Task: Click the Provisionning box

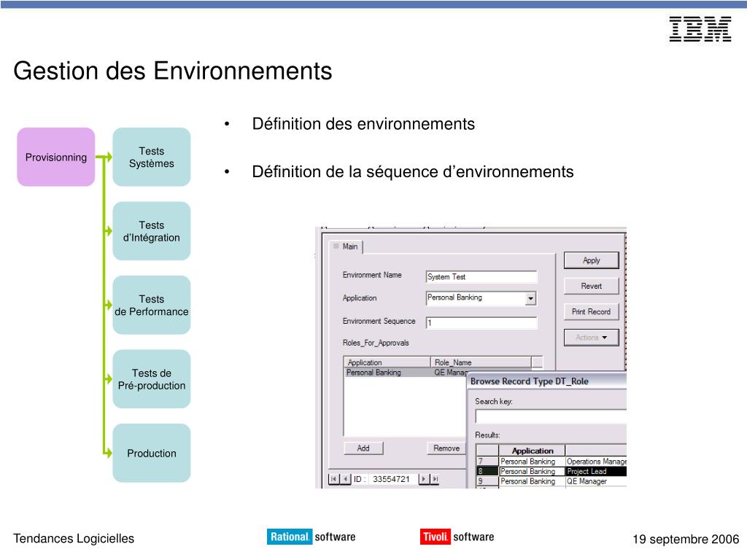Action: [55, 157]
